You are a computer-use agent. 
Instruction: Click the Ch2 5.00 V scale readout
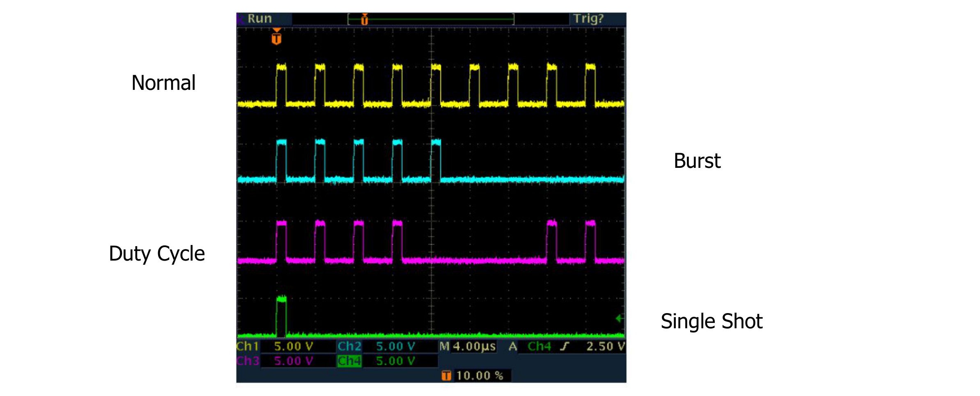tap(395, 346)
